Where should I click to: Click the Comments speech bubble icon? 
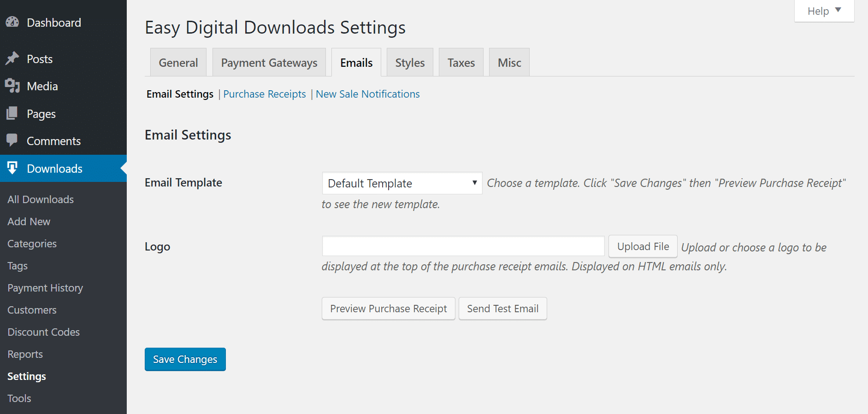click(x=12, y=140)
